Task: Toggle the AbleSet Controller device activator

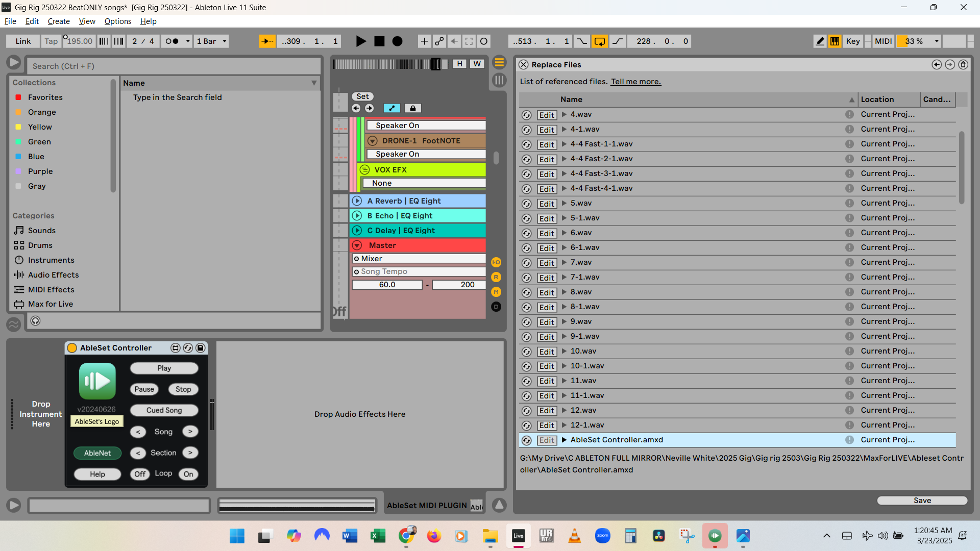Action: pyautogui.click(x=72, y=348)
